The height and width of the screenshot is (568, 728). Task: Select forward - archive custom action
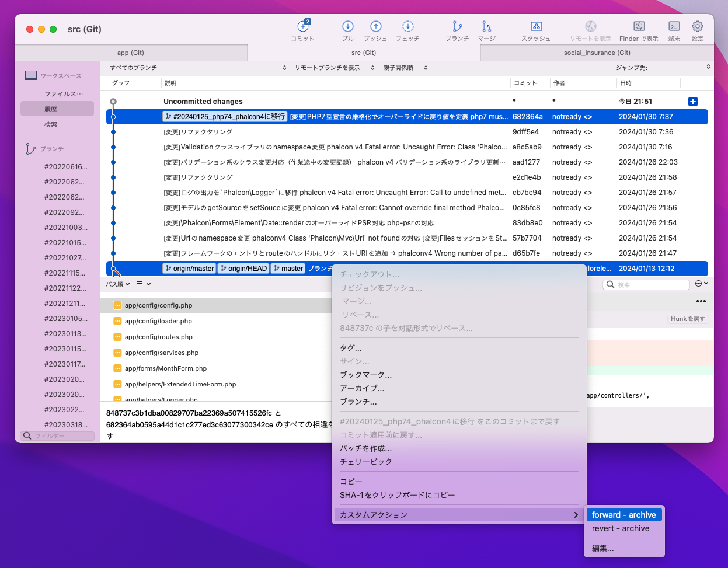point(624,515)
